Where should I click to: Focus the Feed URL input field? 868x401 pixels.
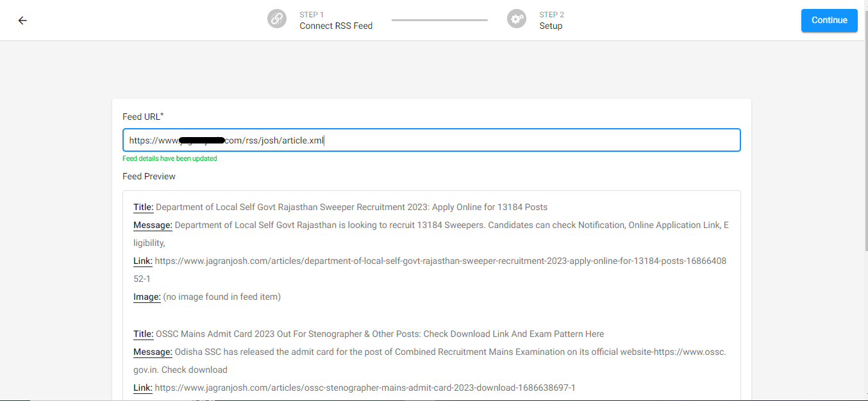431,140
